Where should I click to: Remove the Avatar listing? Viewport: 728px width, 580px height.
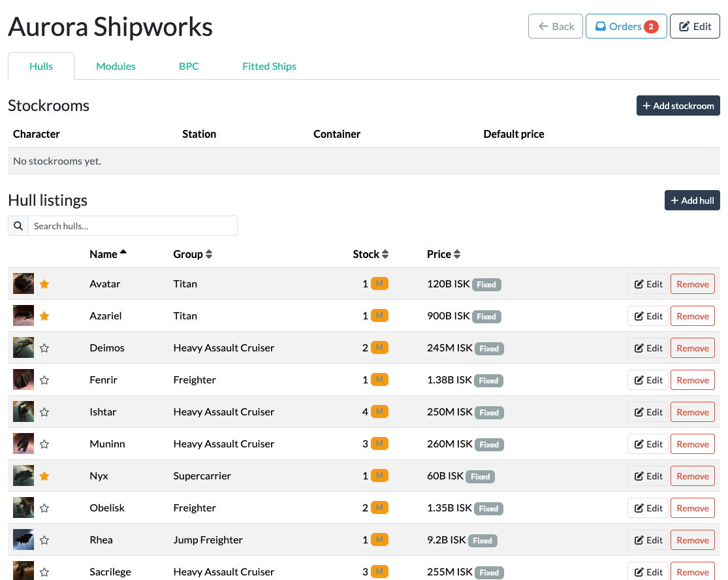692,284
